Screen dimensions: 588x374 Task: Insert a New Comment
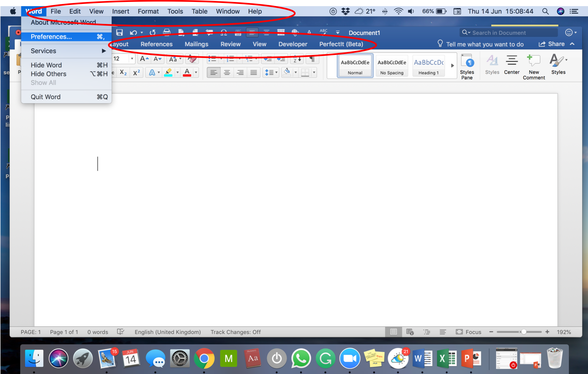coord(533,67)
